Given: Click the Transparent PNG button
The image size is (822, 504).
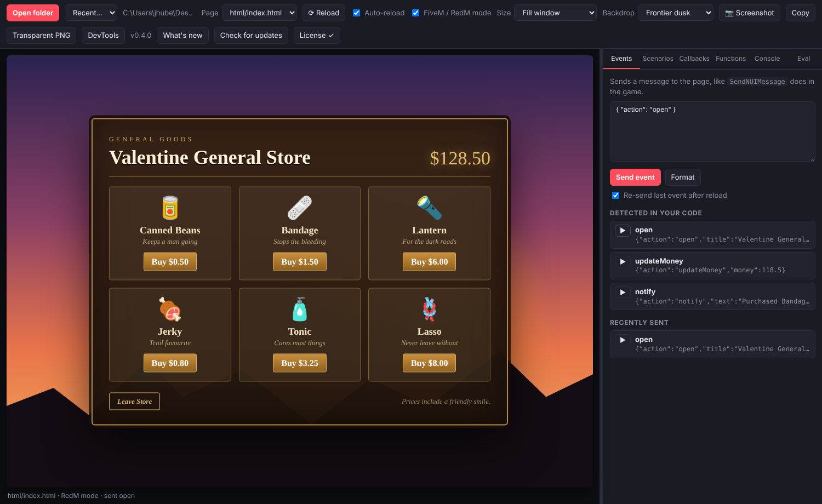Looking at the screenshot, I should point(41,35).
